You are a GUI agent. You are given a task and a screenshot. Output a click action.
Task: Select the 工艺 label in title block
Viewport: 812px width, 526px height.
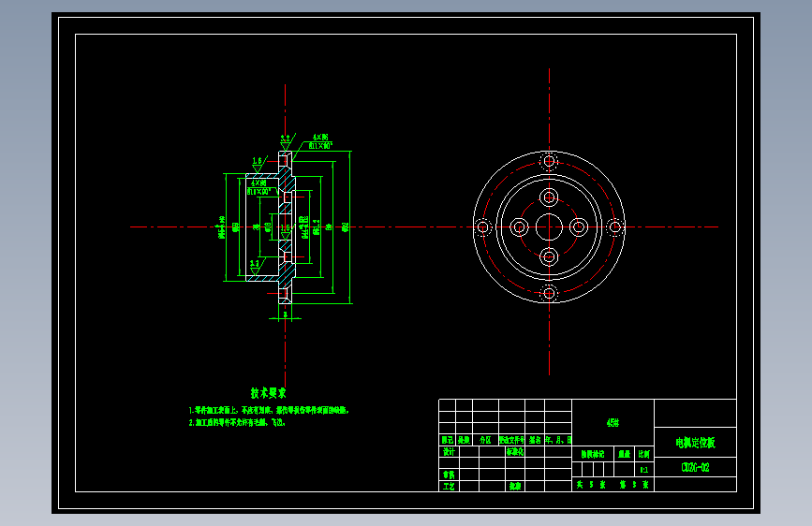click(449, 487)
